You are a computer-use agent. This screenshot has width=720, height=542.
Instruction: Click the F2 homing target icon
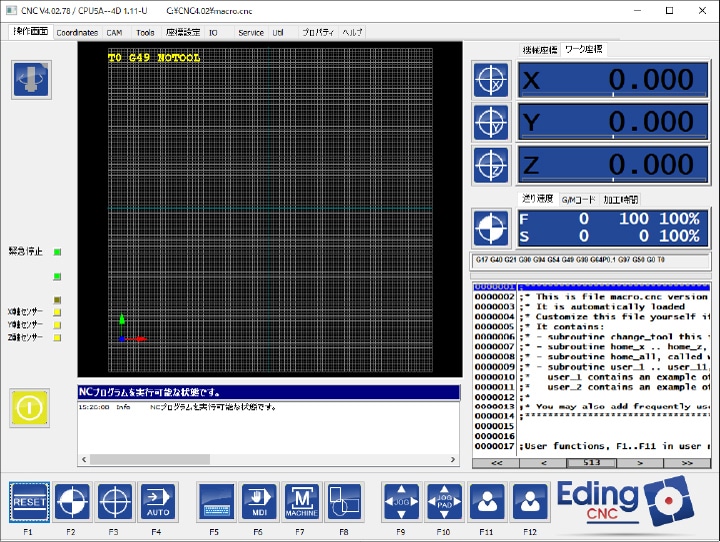pos(72,502)
